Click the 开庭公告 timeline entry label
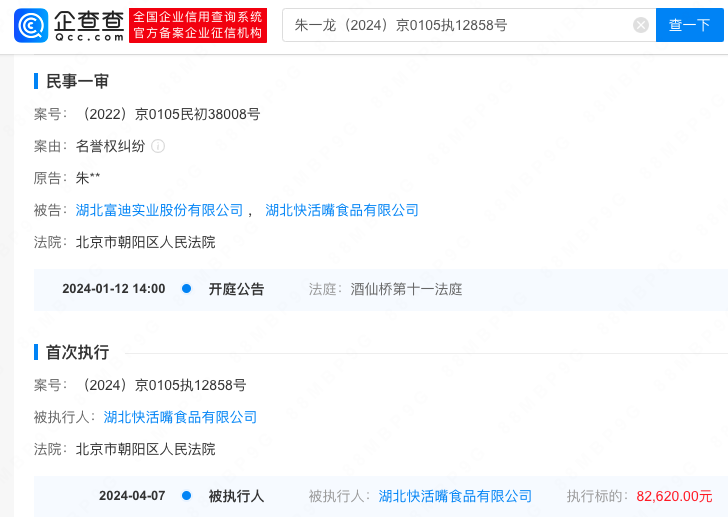This screenshot has height=517, width=728. pyautogui.click(x=236, y=289)
